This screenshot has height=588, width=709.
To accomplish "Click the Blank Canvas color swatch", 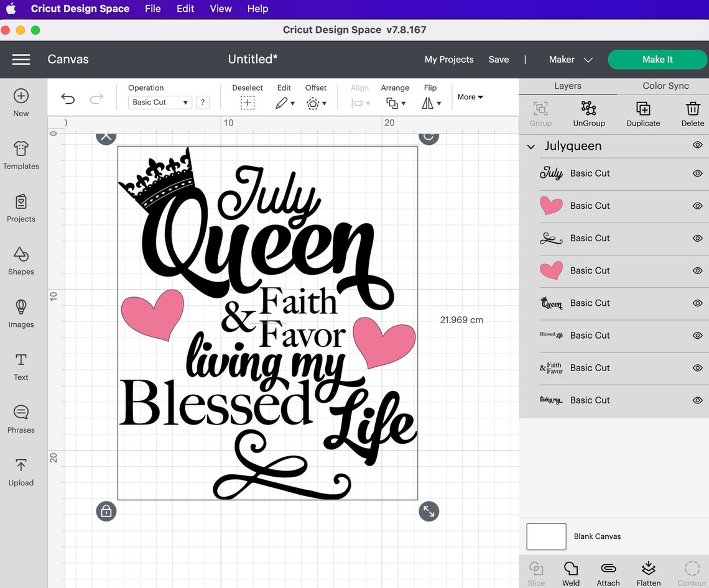I will (545, 536).
